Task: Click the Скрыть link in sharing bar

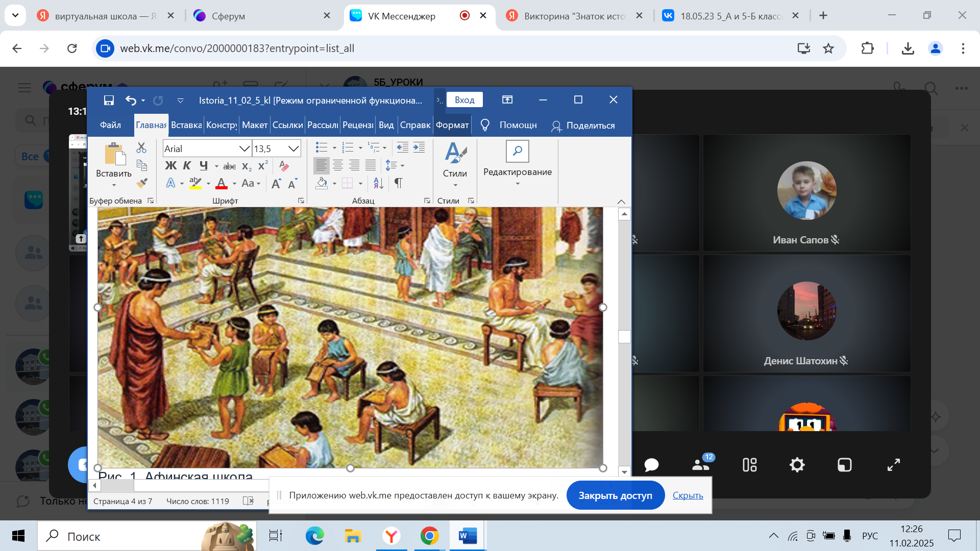Action: coord(688,495)
